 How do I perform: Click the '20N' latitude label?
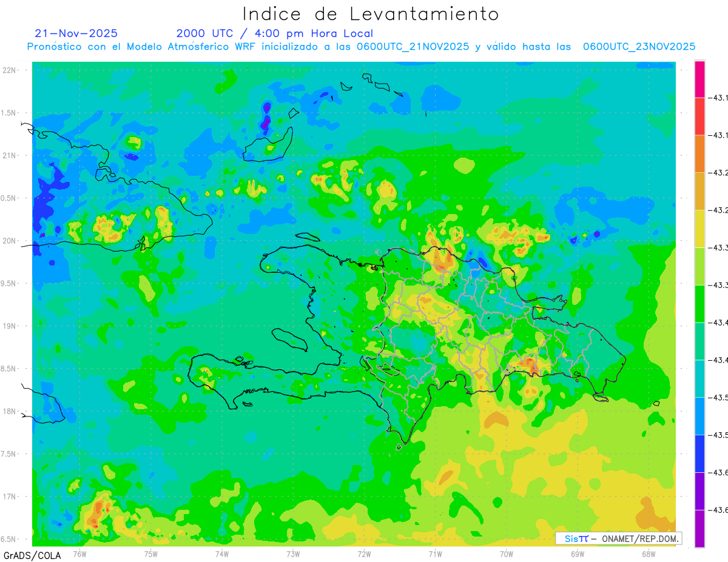(x=10, y=241)
